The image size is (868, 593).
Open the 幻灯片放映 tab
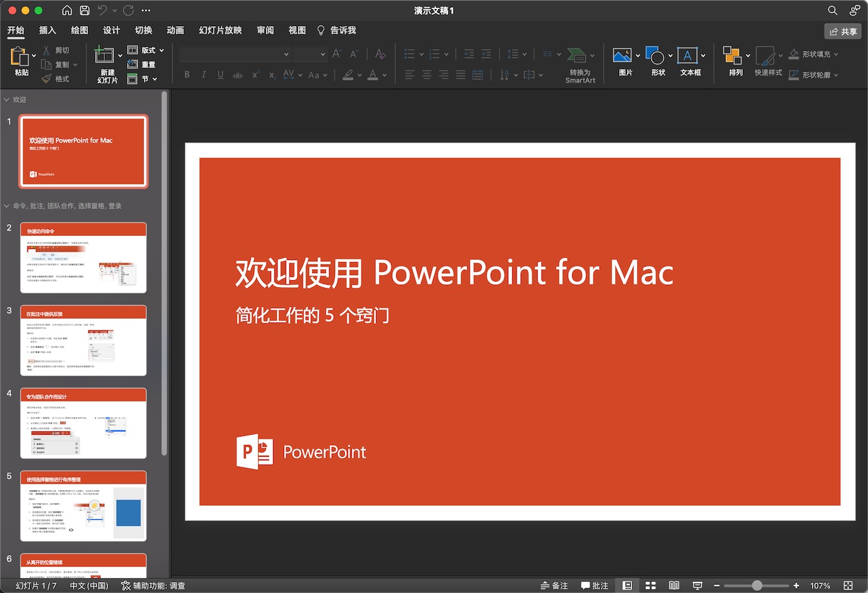[220, 30]
